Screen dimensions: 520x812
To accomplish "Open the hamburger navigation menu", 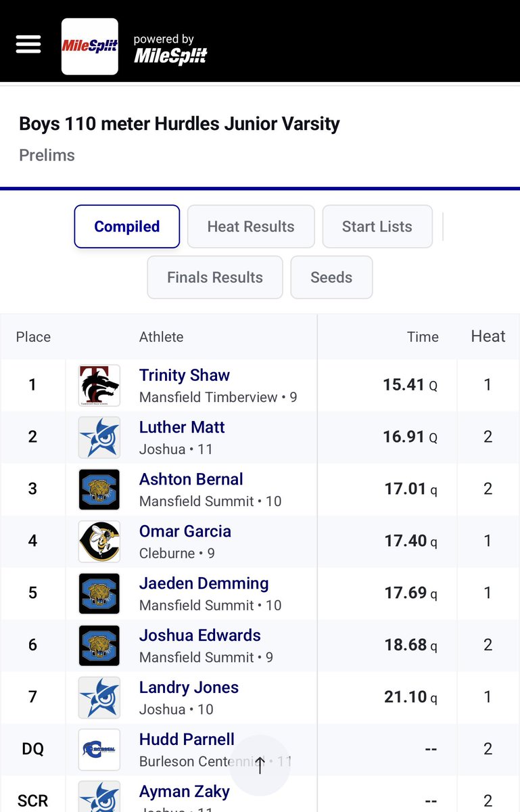I will [28, 45].
